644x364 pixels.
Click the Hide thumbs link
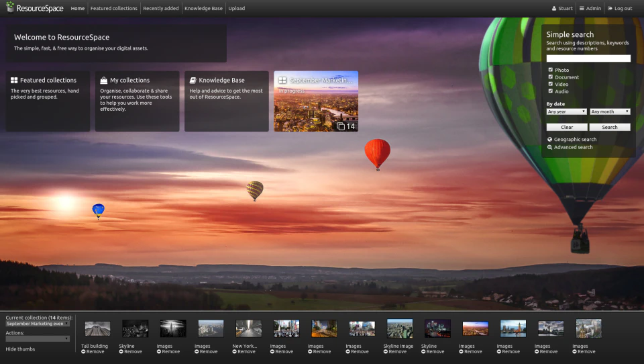[20, 349]
